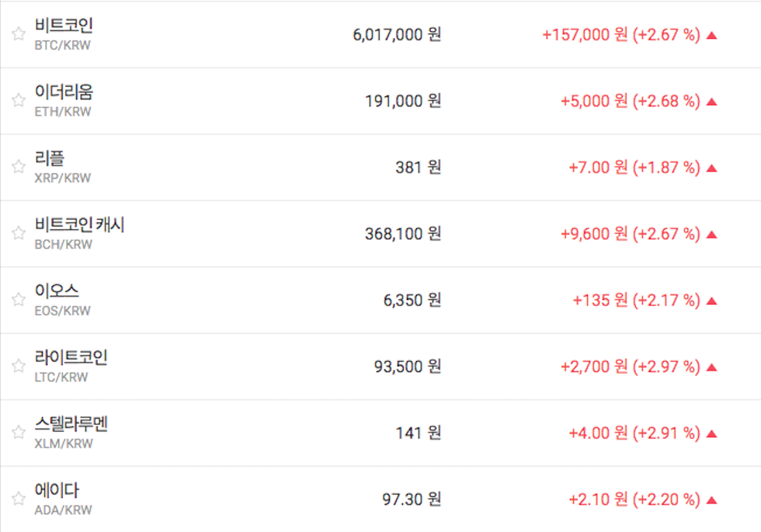Open the 비트코인 coin name link
The height and width of the screenshot is (532, 761).
click(x=64, y=26)
